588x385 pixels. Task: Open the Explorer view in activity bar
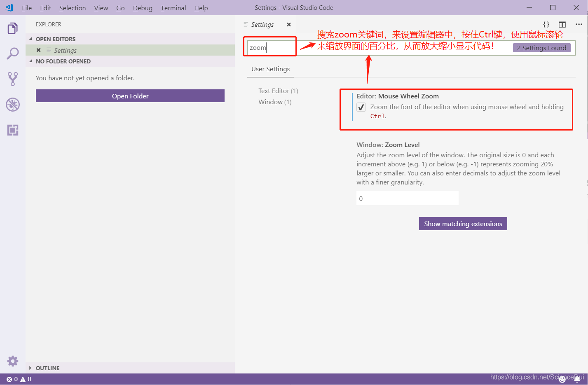(x=13, y=28)
